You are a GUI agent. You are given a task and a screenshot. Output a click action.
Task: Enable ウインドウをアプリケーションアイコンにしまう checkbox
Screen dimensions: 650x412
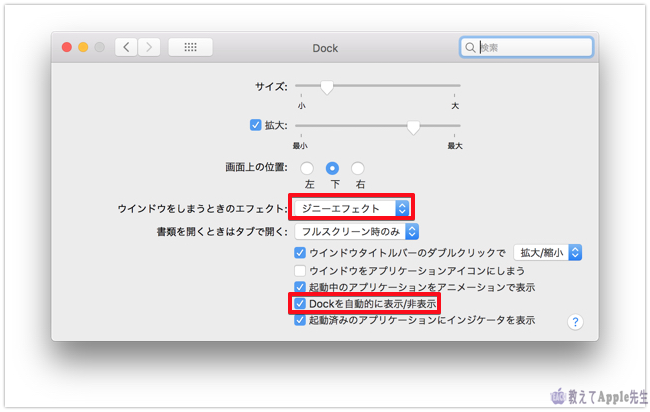pyautogui.click(x=300, y=271)
